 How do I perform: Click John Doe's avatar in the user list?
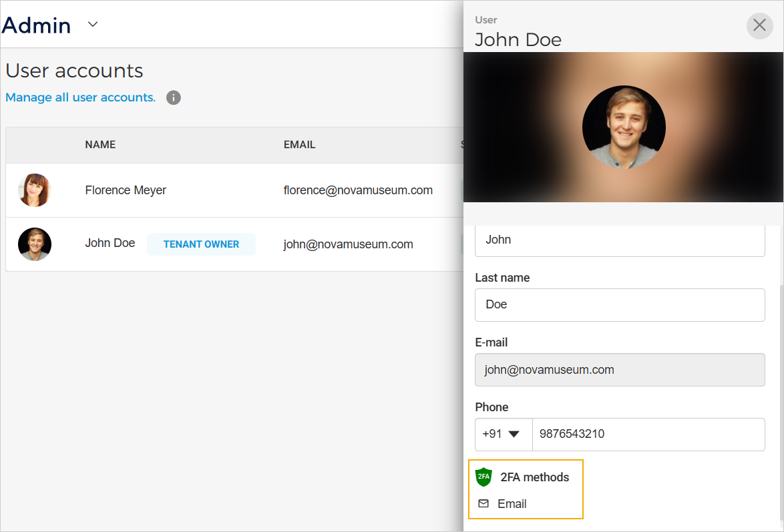click(34, 244)
